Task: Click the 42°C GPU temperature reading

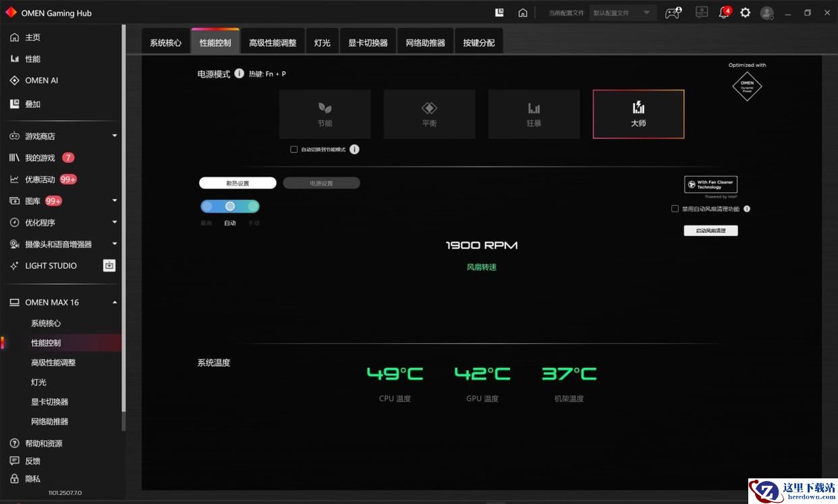Action: pos(482,374)
